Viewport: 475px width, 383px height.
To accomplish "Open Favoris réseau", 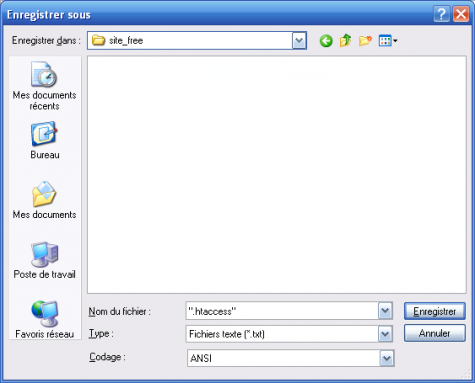I will tap(44, 319).
